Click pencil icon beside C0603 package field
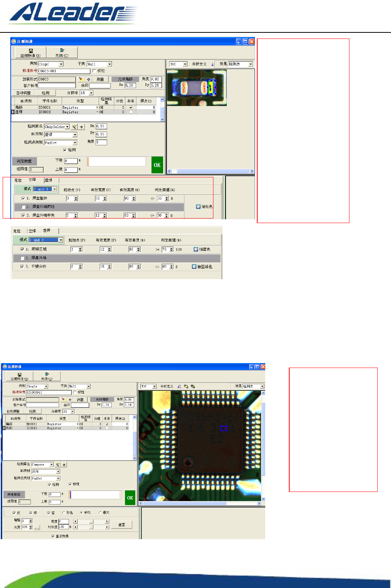This screenshot has height=588, width=391. click(x=81, y=79)
